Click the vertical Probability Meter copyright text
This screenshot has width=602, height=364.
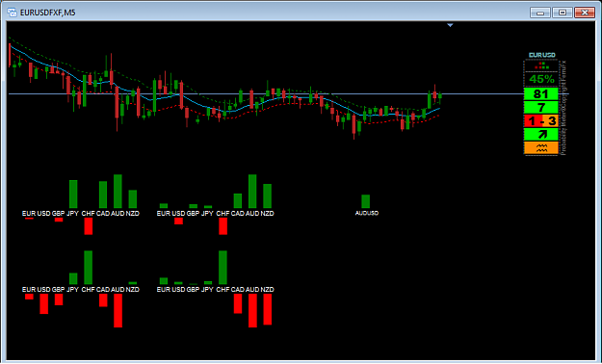(563, 108)
